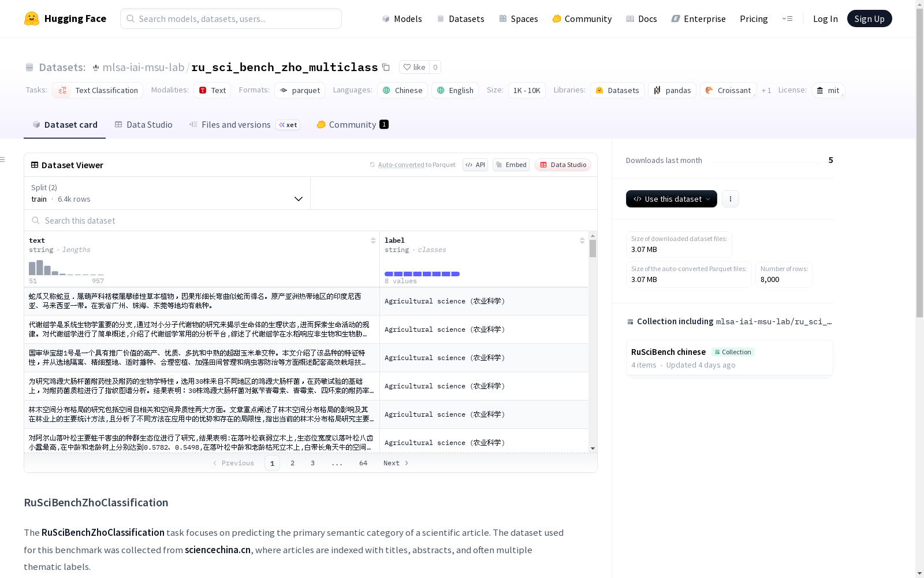Image resolution: width=924 pixels, height=578 pixels.
Task: Open the three-dot options button beside Use this dataset
Action: point(731,199)
